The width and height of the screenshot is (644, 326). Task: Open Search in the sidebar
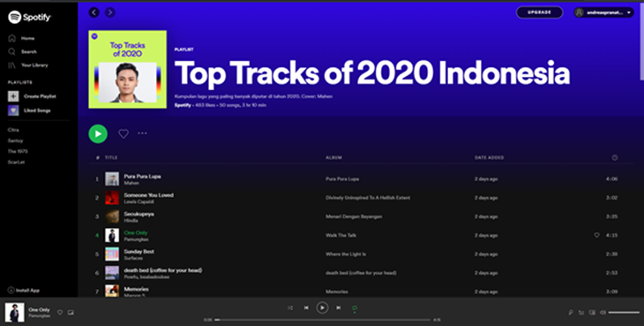29,52
